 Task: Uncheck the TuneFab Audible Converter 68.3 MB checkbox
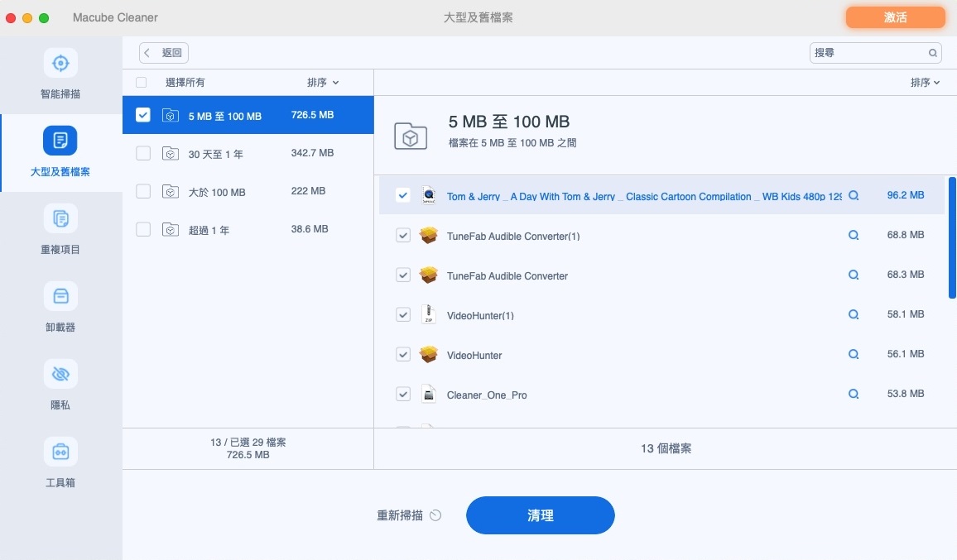[x=403, y=275]
